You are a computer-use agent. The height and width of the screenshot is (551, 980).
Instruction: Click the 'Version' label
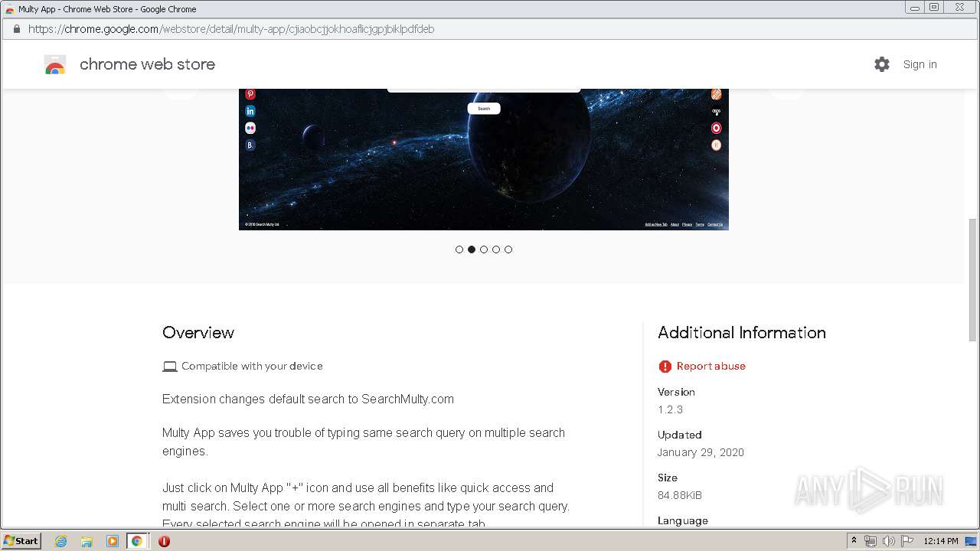[676, 392]
